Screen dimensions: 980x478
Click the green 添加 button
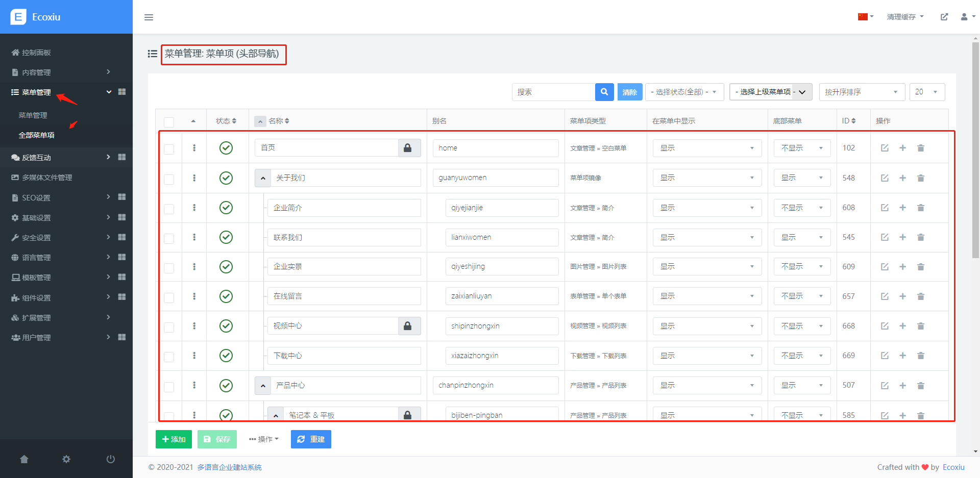174,439
